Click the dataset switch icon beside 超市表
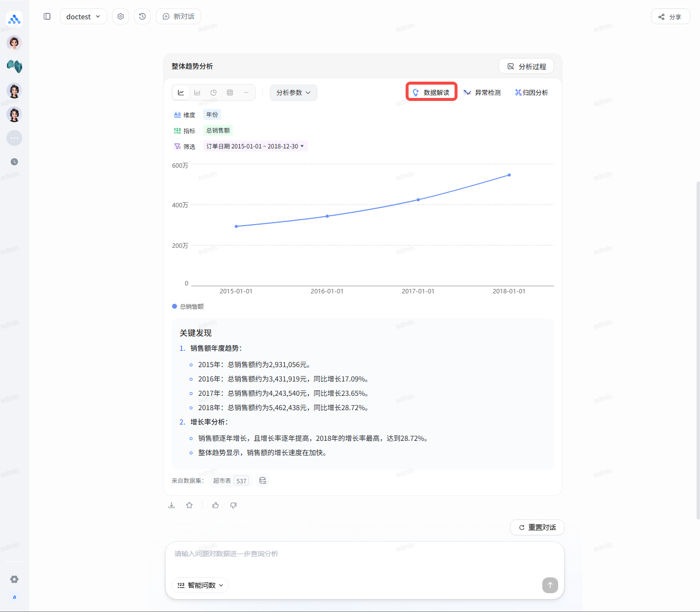Screen dimensions: 700x612 [263, 480]
